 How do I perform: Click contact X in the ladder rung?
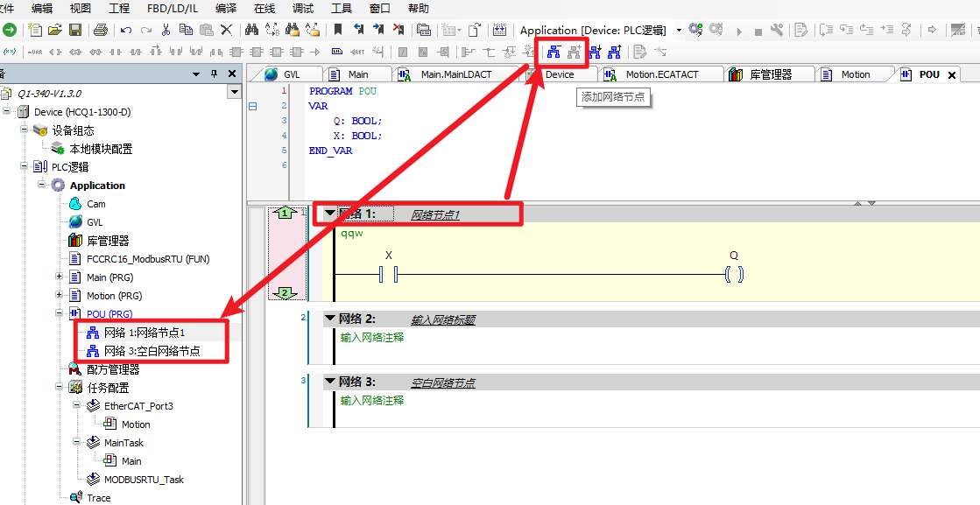(x=389, y=275)
